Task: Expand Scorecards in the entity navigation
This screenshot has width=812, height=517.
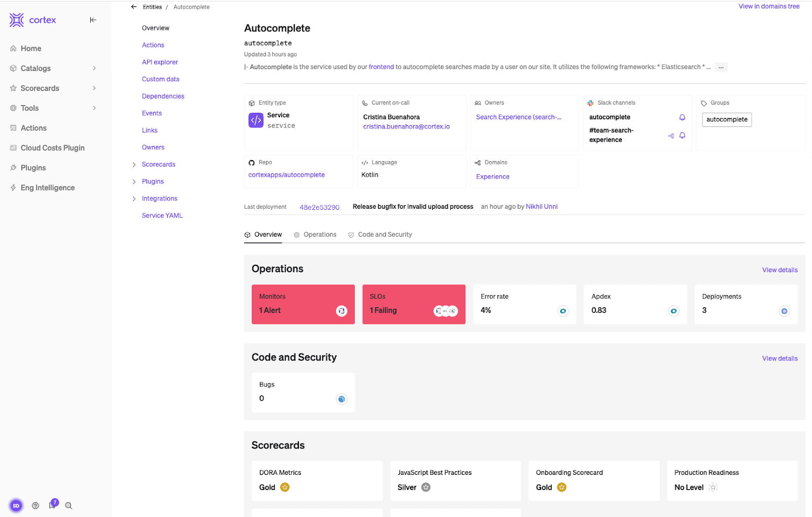Action: pos(134,165)
